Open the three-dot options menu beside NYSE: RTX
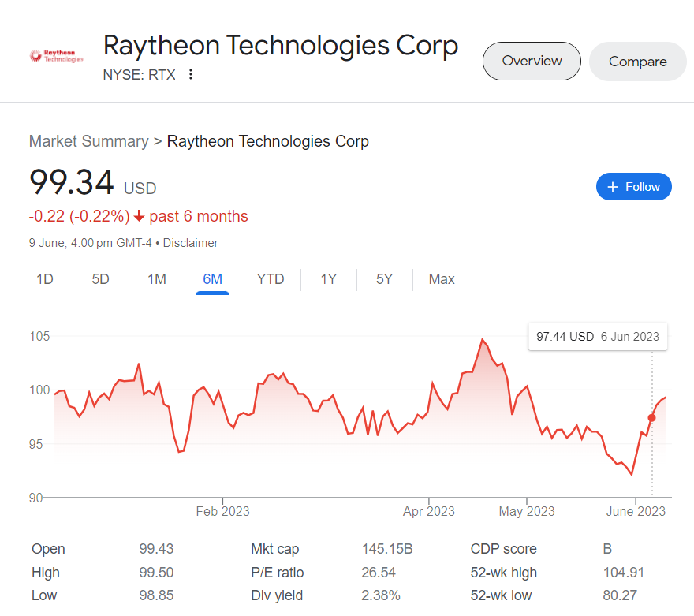The image size is (694, 616). point(191,74)
